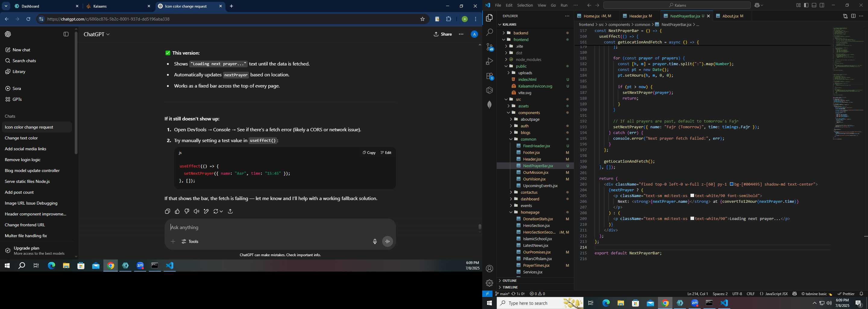Open the Selection menu
868x309 pixels.
click(525, 5)
